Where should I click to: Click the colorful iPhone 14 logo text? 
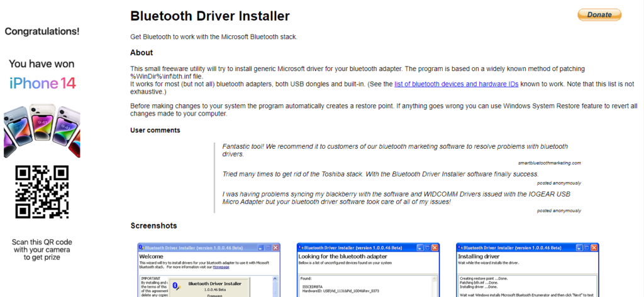[43, 84]
